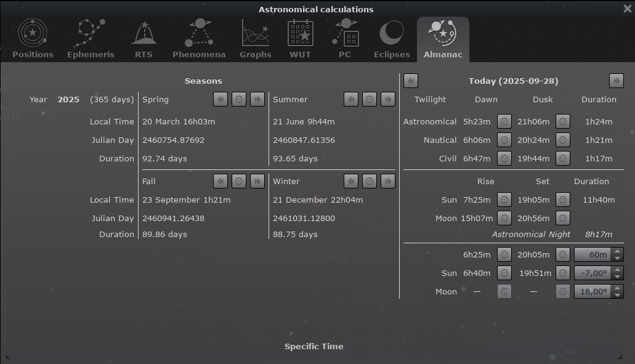635x364 pixels.
Task: Switch to the Ephemeris tab
Action: tap(91, 39)
